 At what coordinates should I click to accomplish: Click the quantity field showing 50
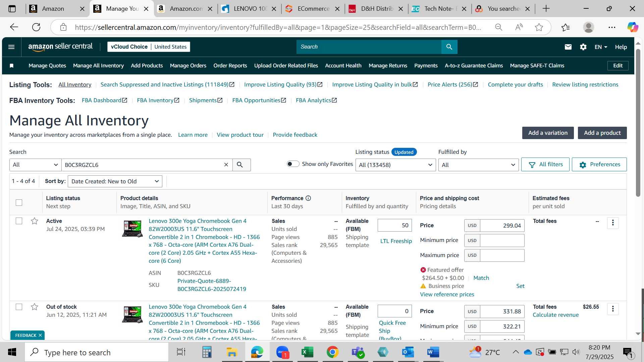[394, 225]
